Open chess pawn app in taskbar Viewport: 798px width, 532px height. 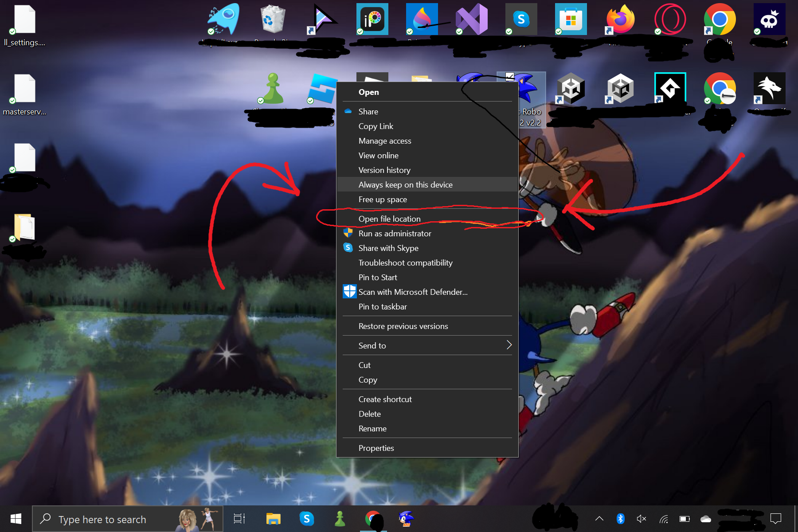pyautogui.click(x=340, y=519)
